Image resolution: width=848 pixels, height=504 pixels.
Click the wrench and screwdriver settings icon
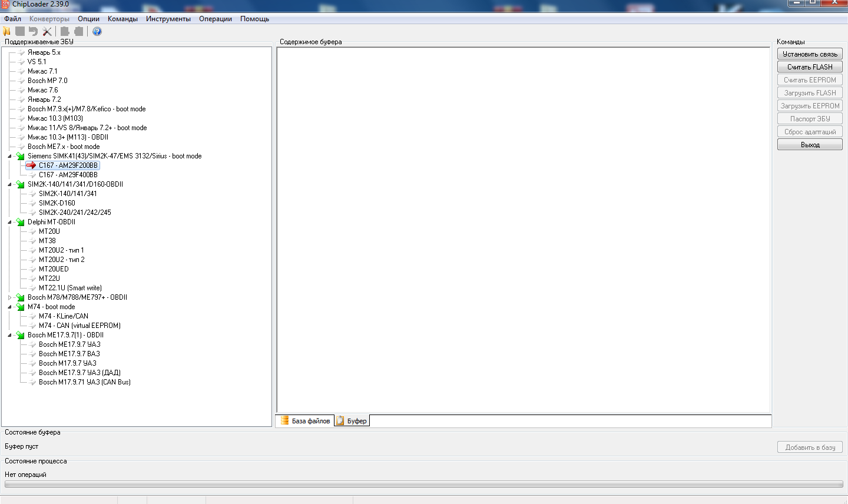tap(47, 31)
